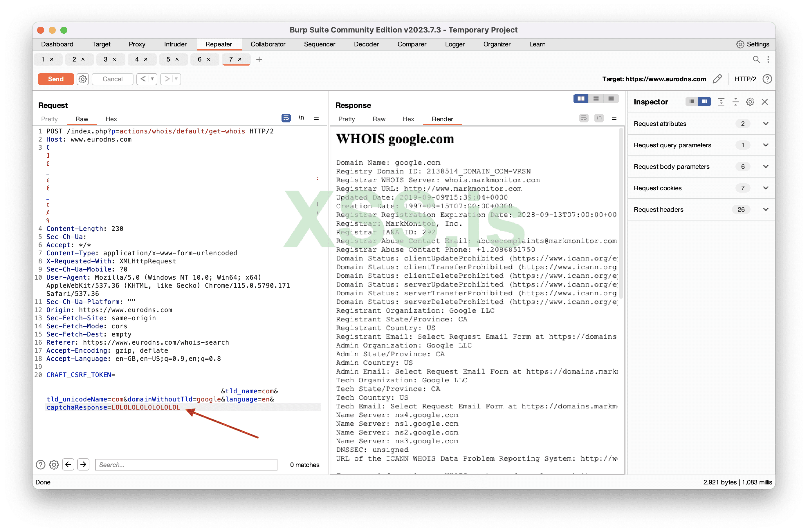The height and width of the screenshot is (532, 808).
Task: Expand the Request headers section
Action: tap(766, 209)
